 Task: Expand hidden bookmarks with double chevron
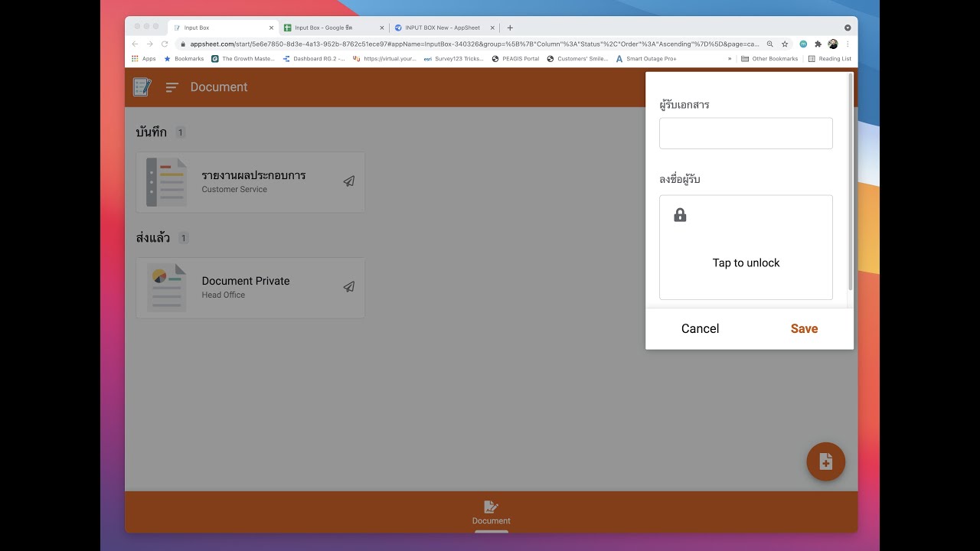[730, 59]
